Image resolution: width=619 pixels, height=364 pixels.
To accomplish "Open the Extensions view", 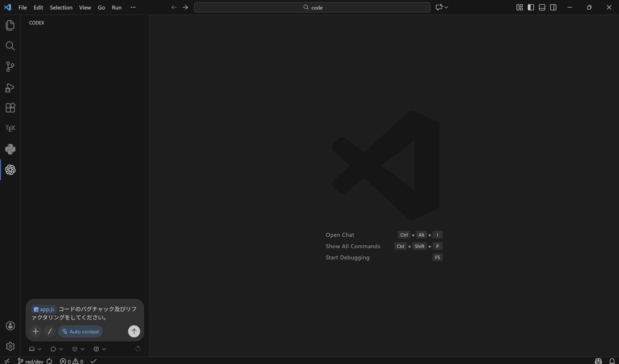I will point(10,108).
